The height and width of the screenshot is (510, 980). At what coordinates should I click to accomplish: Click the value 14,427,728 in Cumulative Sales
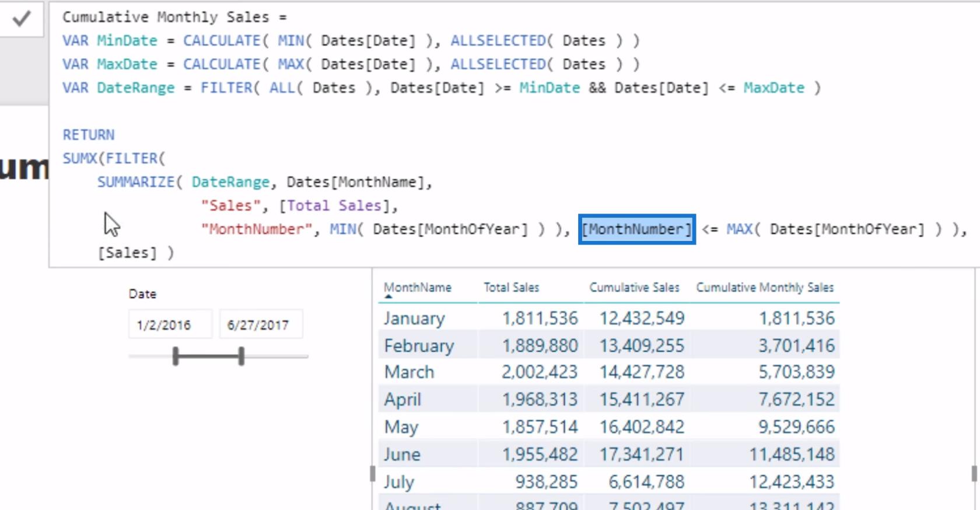[x=642, y=372]
